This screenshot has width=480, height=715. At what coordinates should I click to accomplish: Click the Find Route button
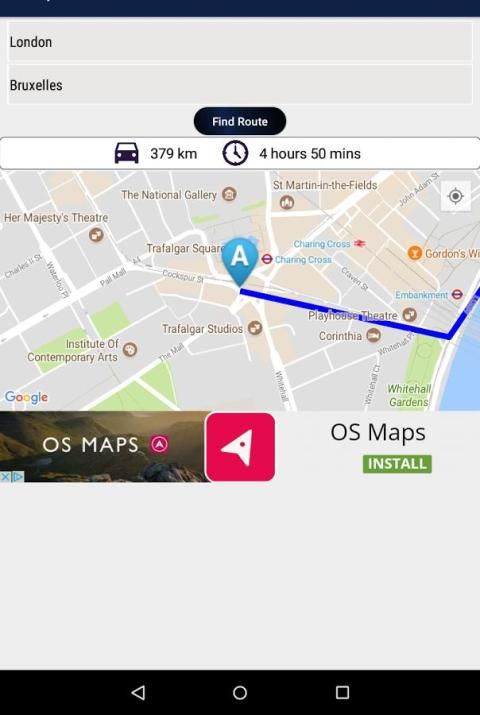240,121
